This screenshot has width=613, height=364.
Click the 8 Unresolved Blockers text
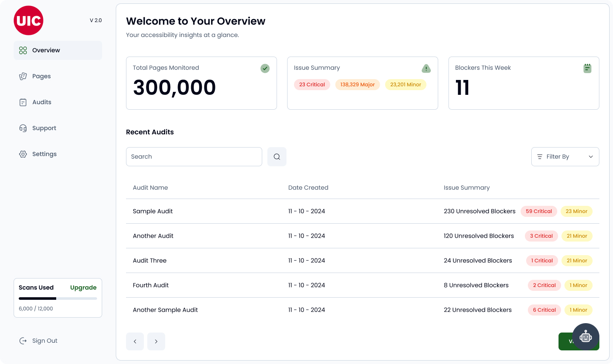click(x=476, y=285)
